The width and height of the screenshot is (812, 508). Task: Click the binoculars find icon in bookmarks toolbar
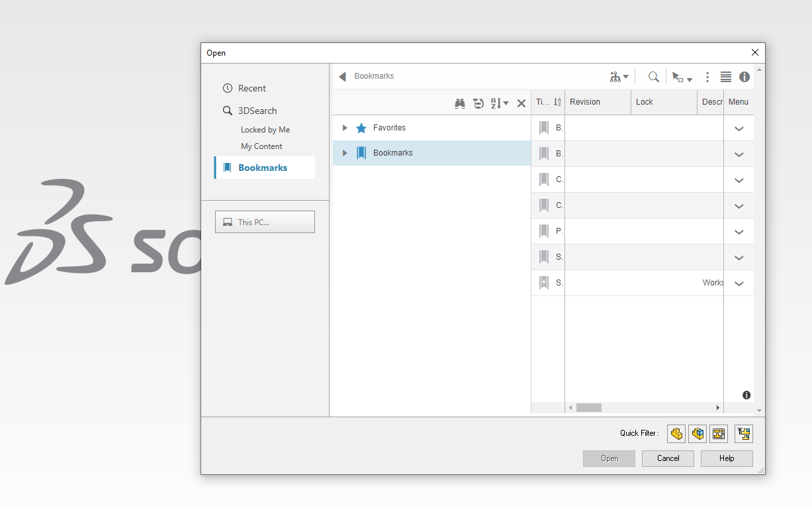460,103
